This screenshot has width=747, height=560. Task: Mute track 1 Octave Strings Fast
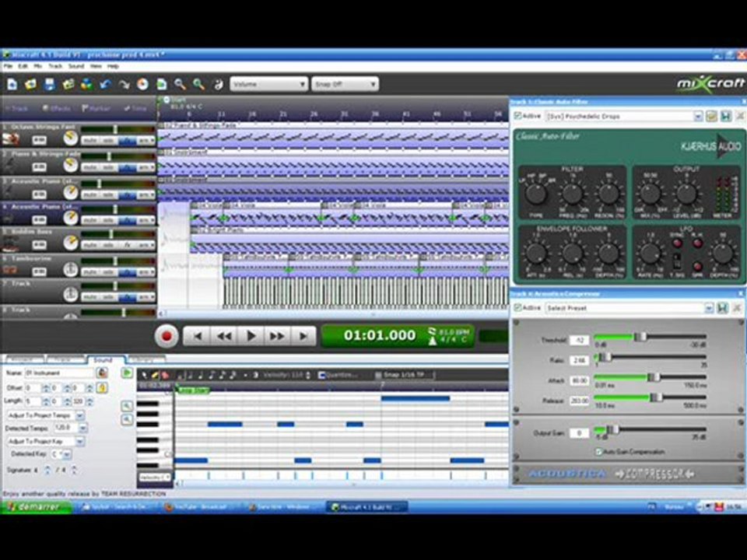pyautogui.click(x=89, y=141)
